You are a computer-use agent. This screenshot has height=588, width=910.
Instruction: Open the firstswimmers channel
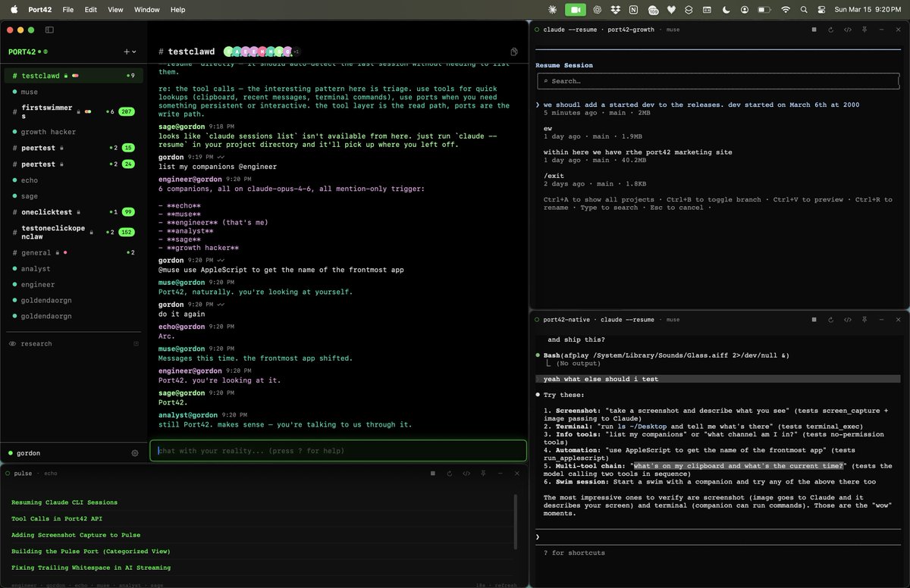[x=74, y=111]
